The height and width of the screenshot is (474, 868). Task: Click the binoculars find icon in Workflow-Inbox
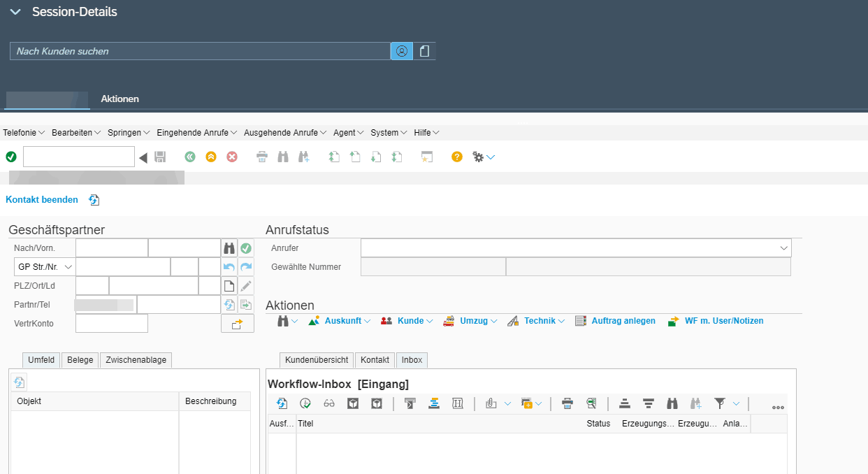pyautogui.click(x=672, y=403)
